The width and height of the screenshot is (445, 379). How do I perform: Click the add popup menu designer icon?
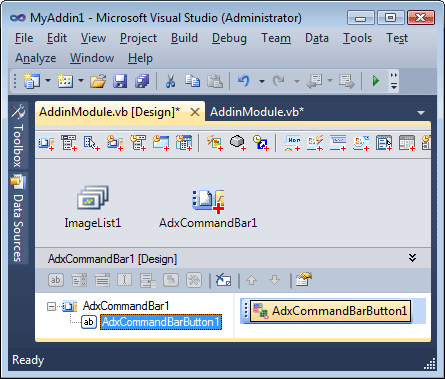coord(148,280)
